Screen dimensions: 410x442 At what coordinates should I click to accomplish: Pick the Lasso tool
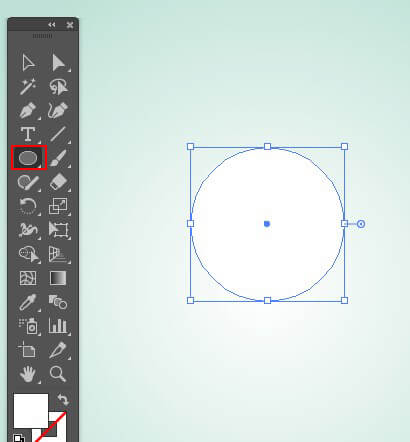(x=58, y=87)
